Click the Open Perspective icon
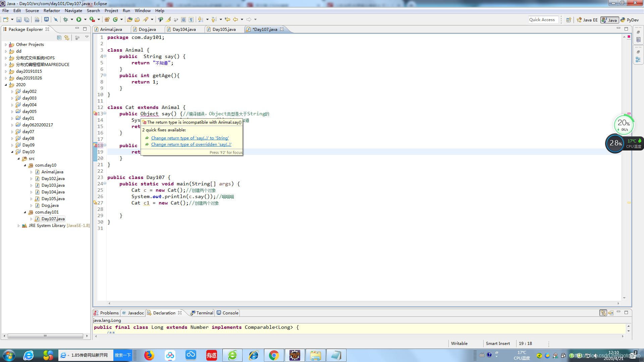 [x=569, y=20]
